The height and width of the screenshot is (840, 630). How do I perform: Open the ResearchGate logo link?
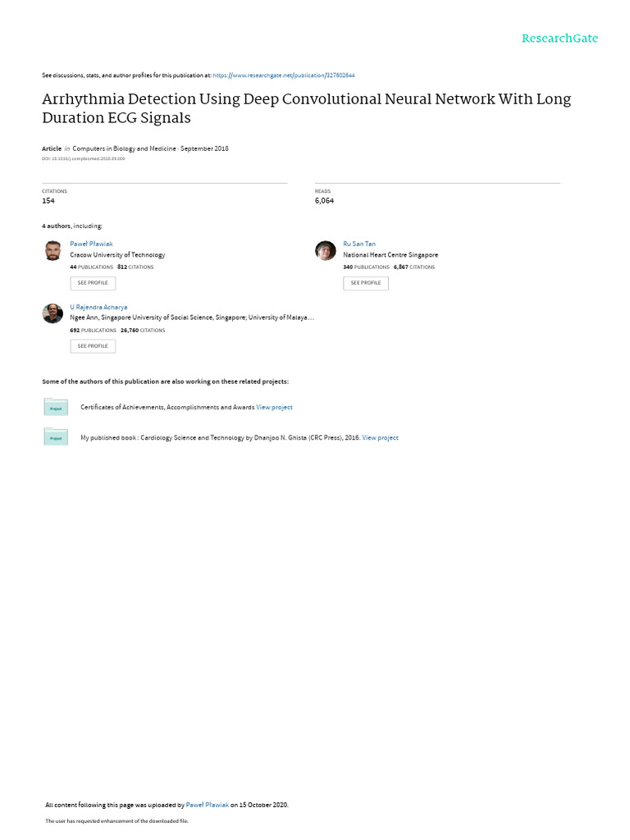tap(559, 39)
